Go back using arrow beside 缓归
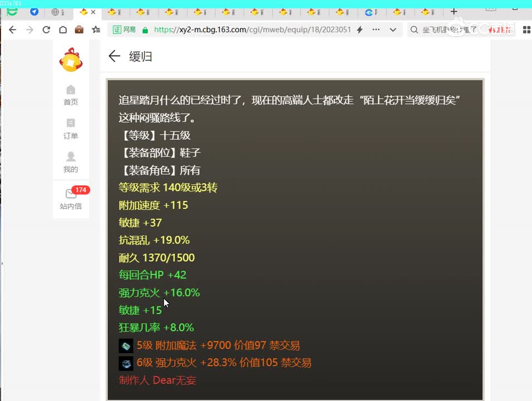The height and width of the screenshot is (401, 532). click(x=114, y=56)
